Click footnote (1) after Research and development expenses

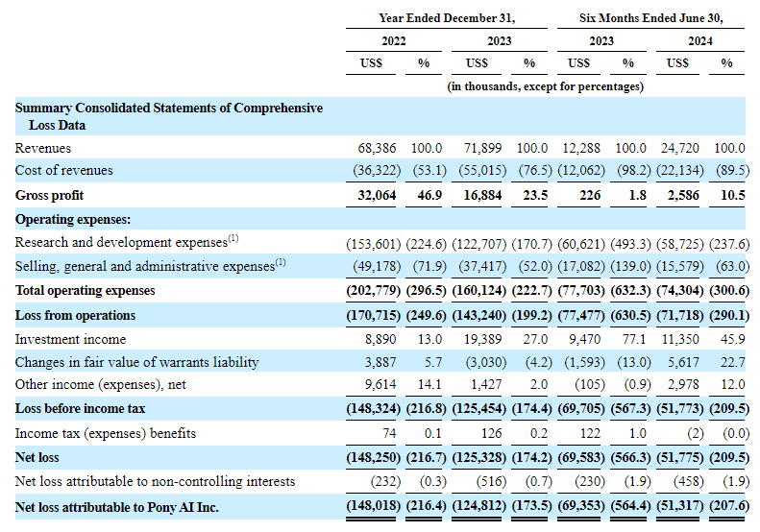click(x=233, y=239)
